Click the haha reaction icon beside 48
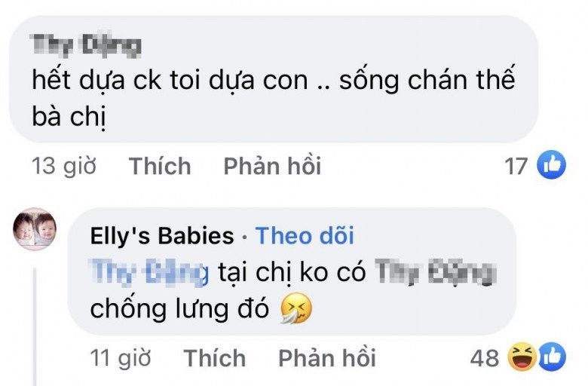Image resolution: width=588 pixels, height=386 pixels. [x=523, y=358]
